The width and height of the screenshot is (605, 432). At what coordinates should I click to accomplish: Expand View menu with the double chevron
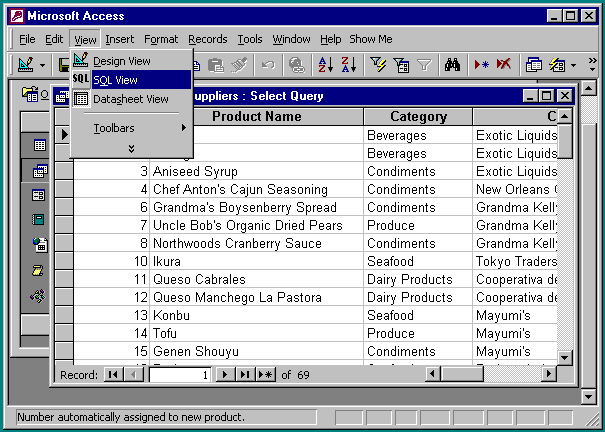pyautogui.click(x=131, y=148)
